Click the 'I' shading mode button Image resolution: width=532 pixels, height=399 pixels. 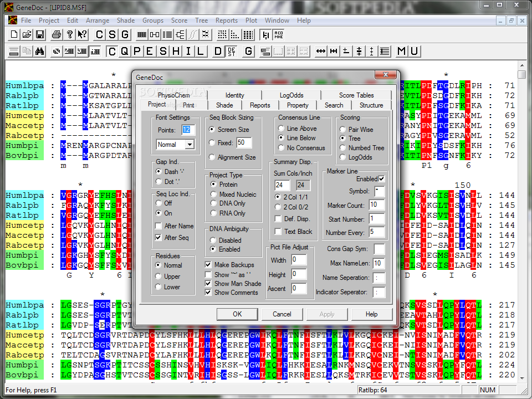coord(188,51)
